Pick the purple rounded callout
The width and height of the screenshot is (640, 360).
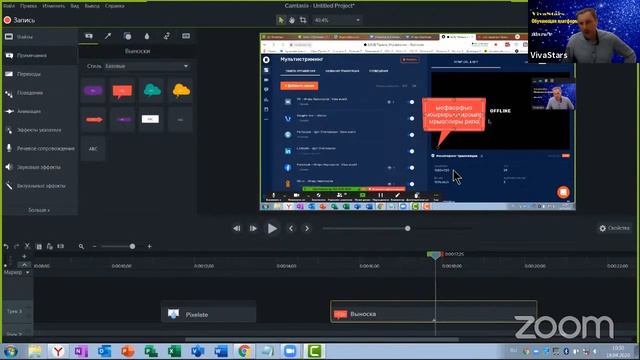pyautogui.click(x=93, y=91)
